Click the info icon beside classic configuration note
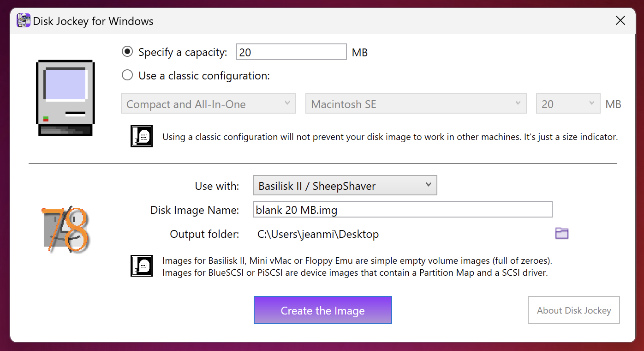 (142, 136)
